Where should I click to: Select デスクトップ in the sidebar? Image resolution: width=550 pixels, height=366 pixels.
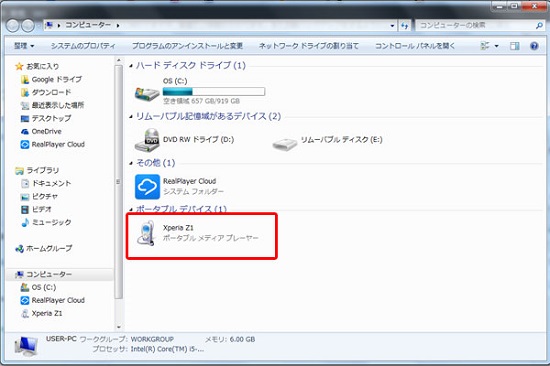point(46,118)
